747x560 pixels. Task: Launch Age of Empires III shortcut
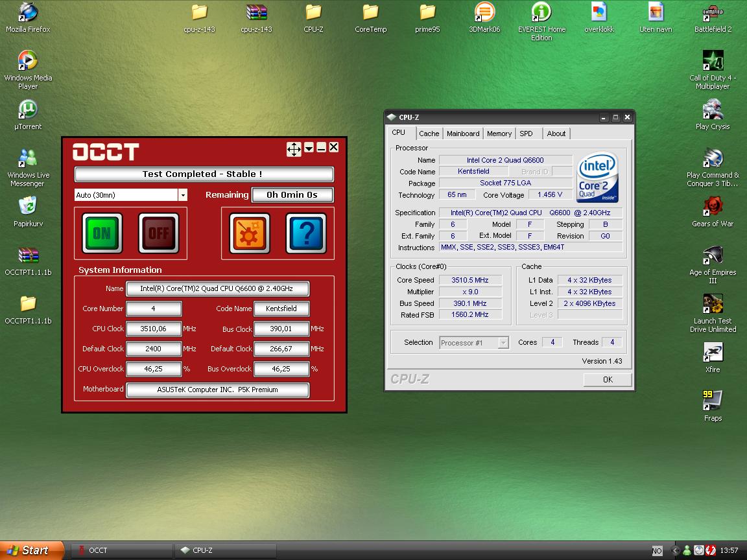click(x=713, y=264)
